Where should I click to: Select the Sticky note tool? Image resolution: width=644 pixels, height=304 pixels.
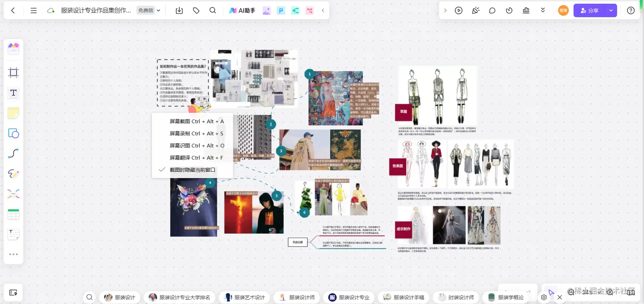pos(13,113)
